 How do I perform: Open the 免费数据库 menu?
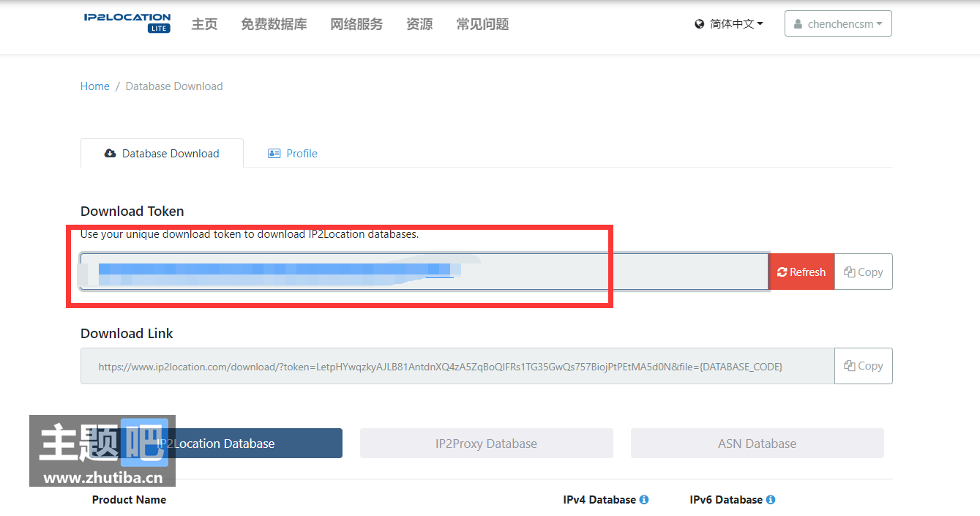coord(274,24)
